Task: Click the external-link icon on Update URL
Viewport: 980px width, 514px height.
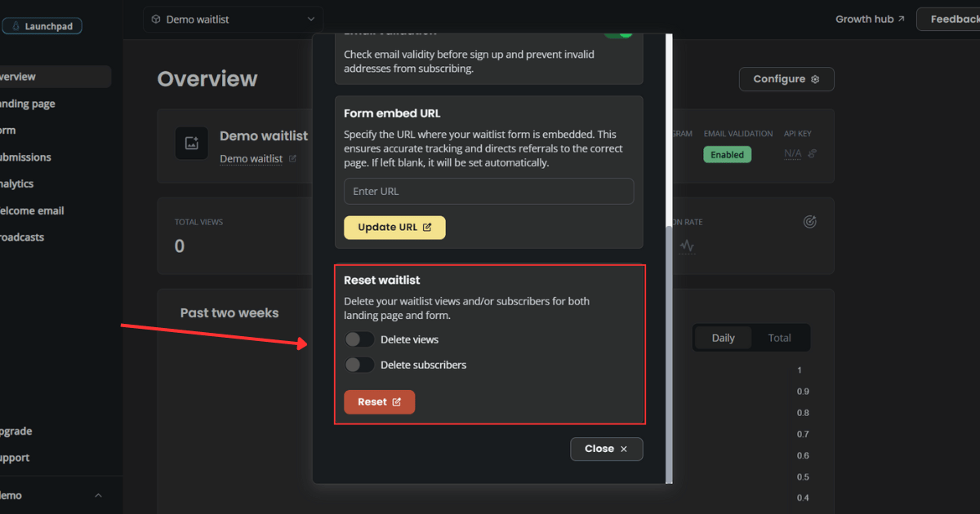Action: pyautogui.click(x=427, y=228)
